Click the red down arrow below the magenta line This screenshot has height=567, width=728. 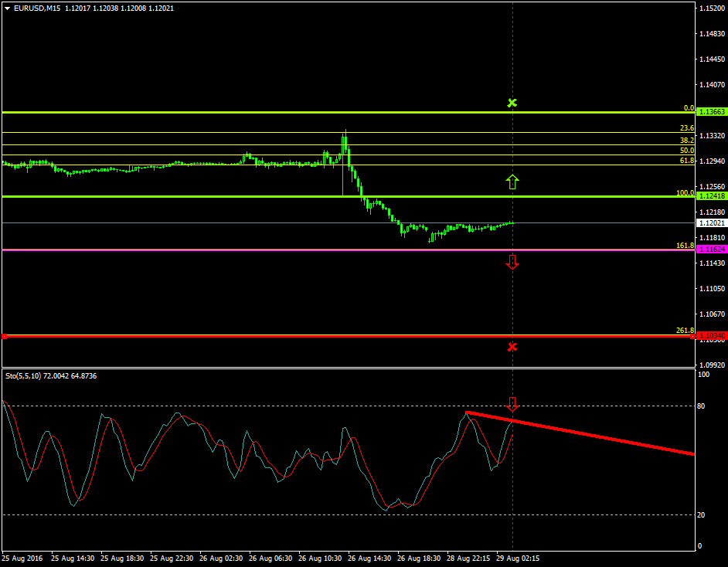tap(512, 262)
